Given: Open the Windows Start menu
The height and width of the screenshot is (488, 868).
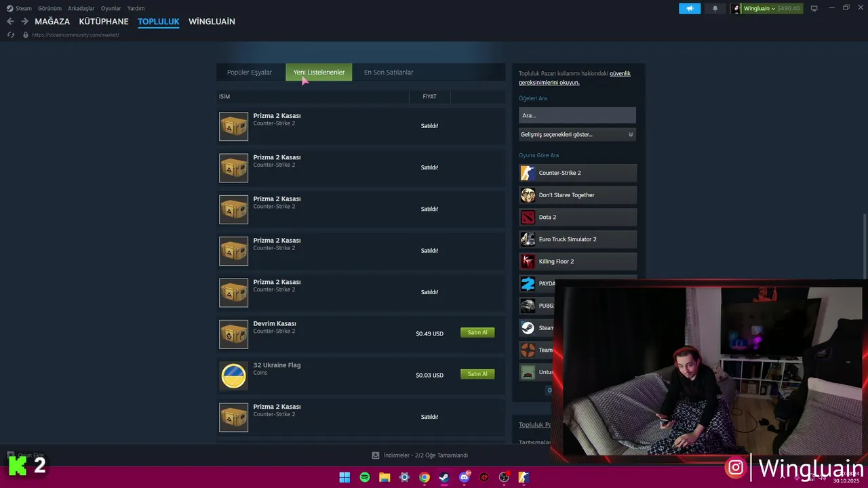Looking at the screenshot, I should tap(344, 477).
